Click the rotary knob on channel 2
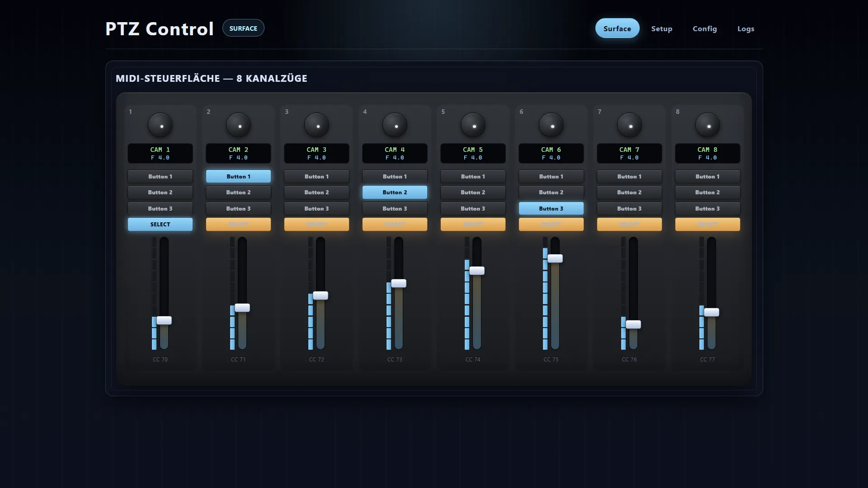 (x=238, y=125)
